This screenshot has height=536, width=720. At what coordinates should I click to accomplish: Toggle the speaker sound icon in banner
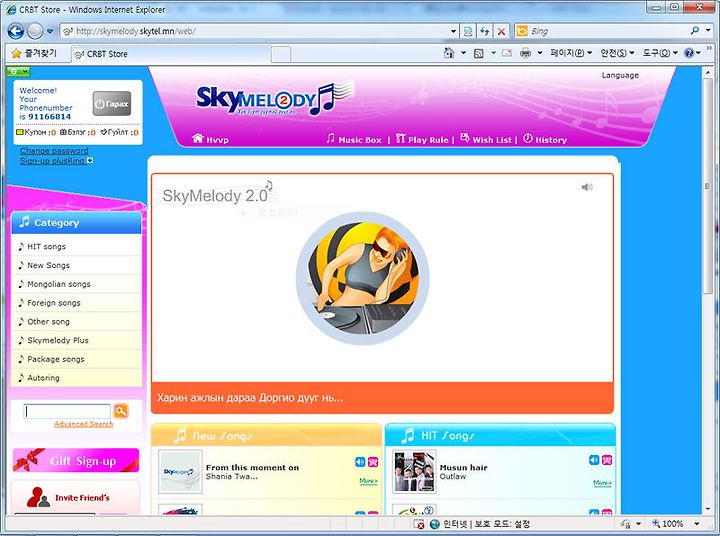pos(587,187)
